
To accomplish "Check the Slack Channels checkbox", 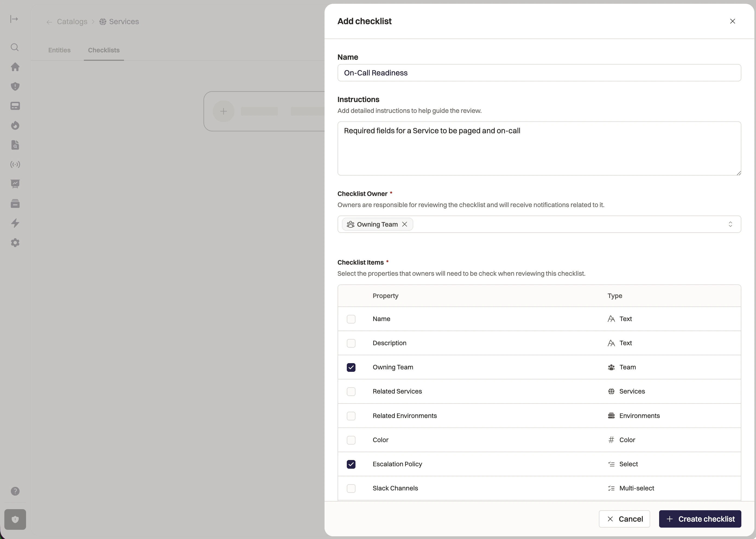I will [x=351, y=489].
